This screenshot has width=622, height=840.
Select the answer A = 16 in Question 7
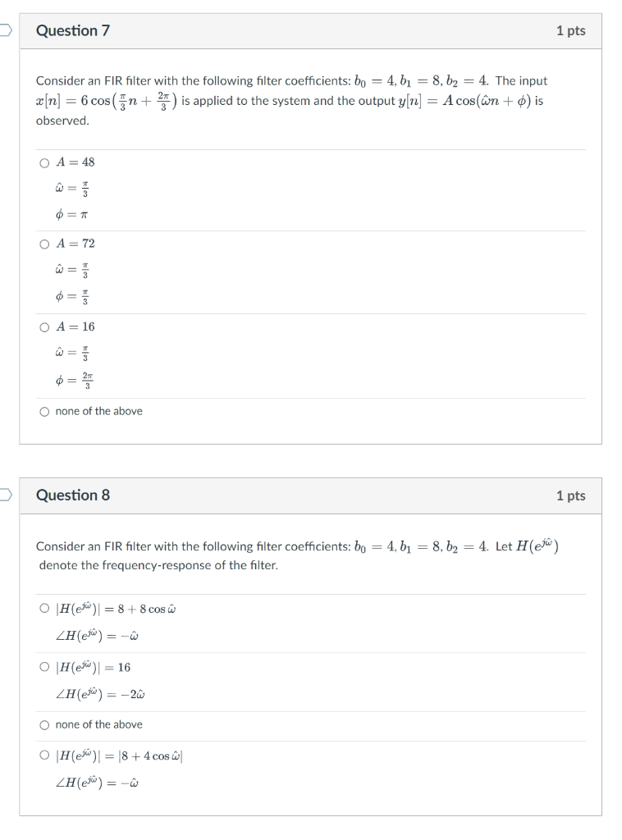(x=44, y=327)
